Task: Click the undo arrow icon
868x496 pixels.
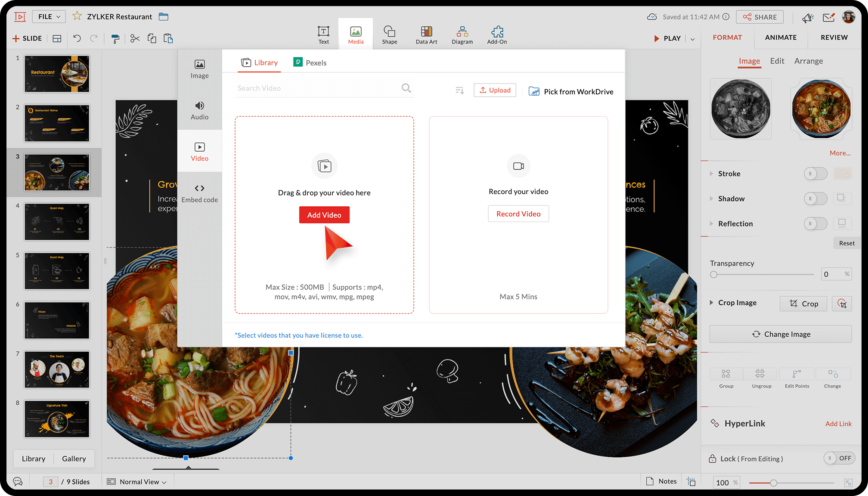Action: click(77, 38)
